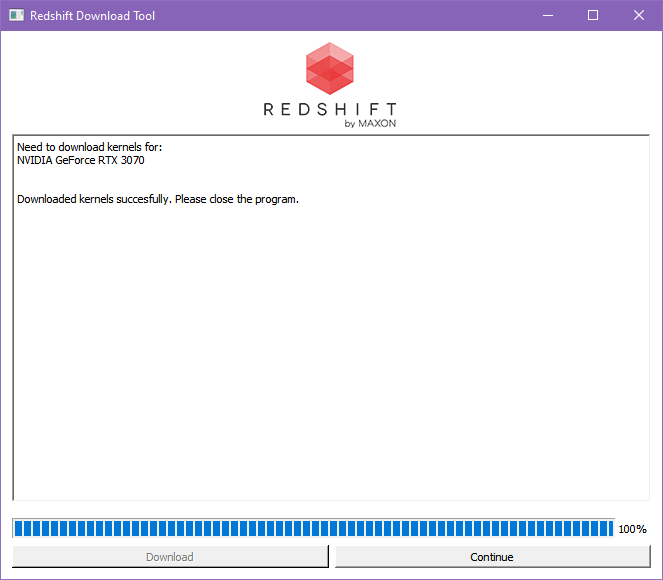663x580 pixels.
Task: Click the 100% progress label
Action: [x=632, y=529]
